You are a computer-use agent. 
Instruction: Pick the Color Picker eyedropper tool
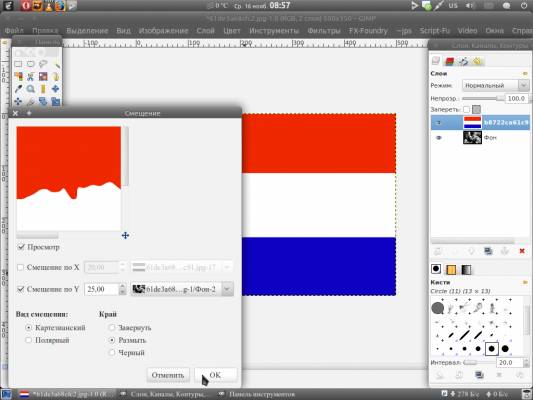(x=18, y=89)
